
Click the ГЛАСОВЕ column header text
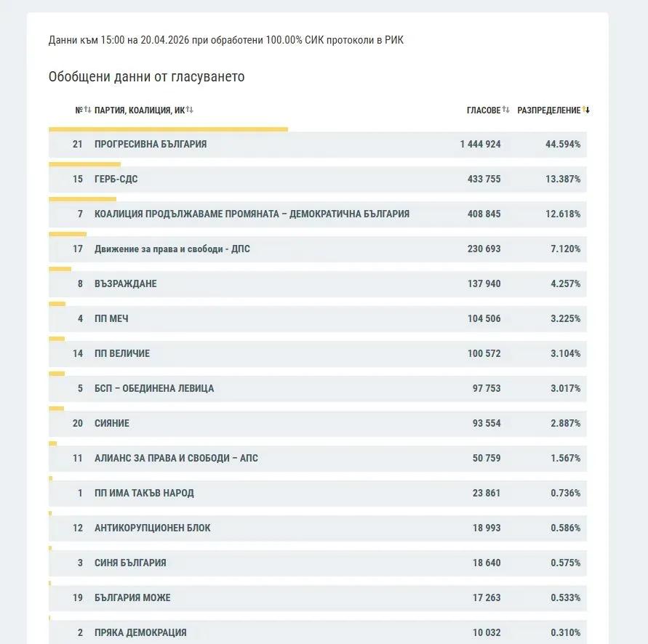tap(483, 110)
